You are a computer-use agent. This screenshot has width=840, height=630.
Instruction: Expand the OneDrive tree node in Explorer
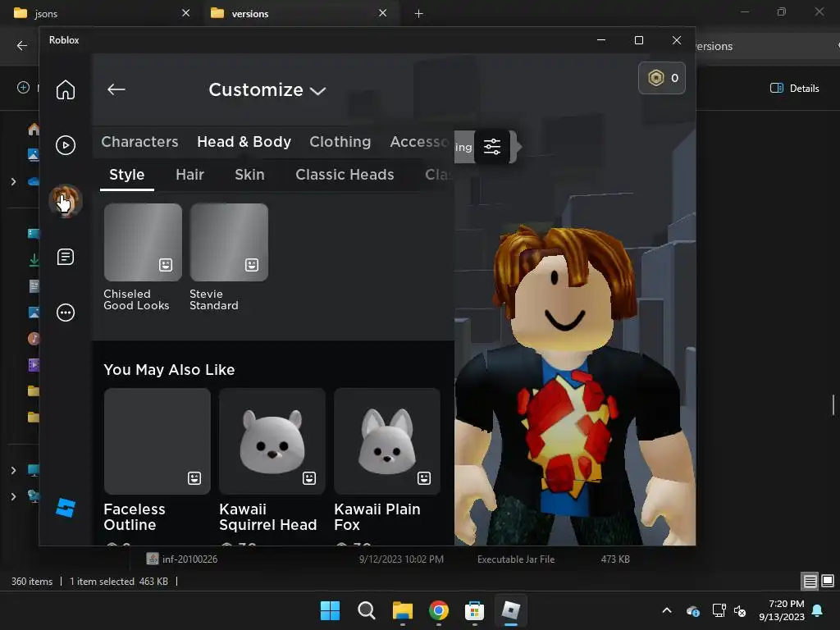(x=13, y=181)
